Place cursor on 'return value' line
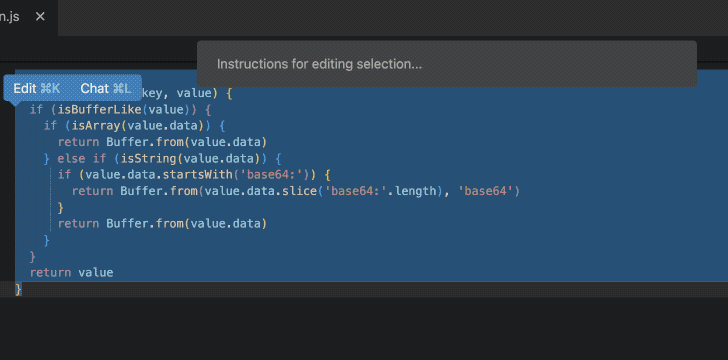Viewport: 728px width, 360px height. click(x=72, y=272)
